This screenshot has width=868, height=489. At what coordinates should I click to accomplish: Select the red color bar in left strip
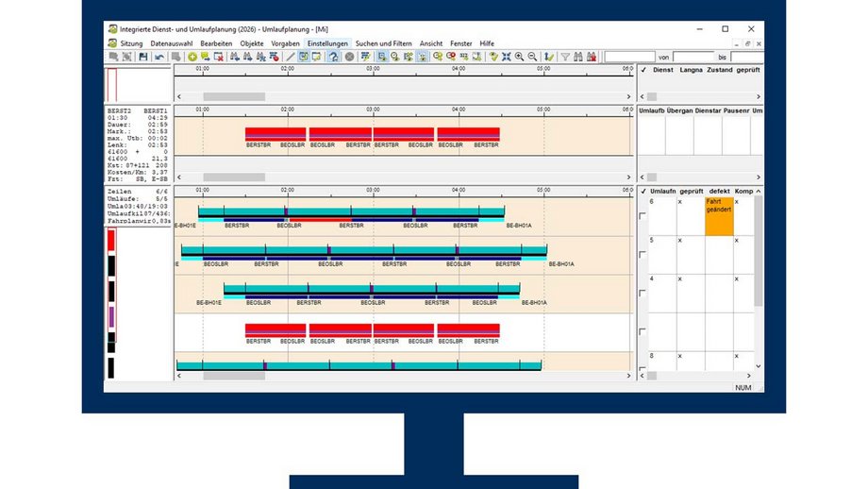pyautogui.click(x=111, y=241)
